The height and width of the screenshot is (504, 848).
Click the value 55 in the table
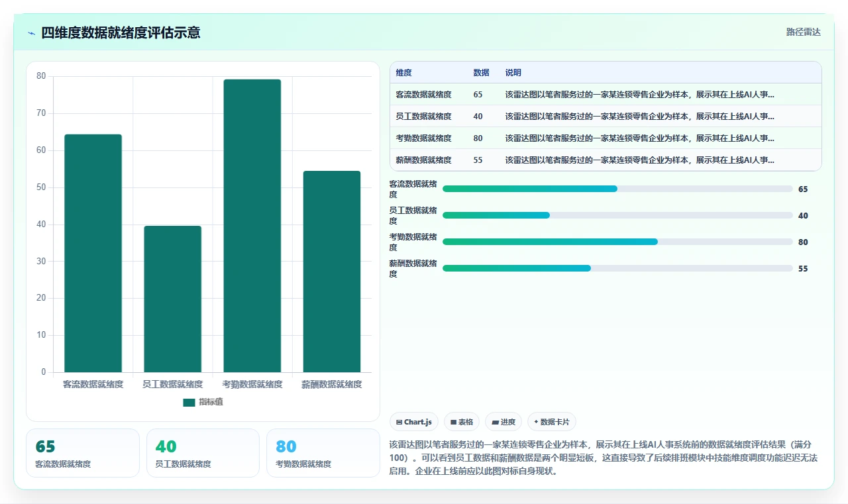pyautogui.click(x=478, y=160)
